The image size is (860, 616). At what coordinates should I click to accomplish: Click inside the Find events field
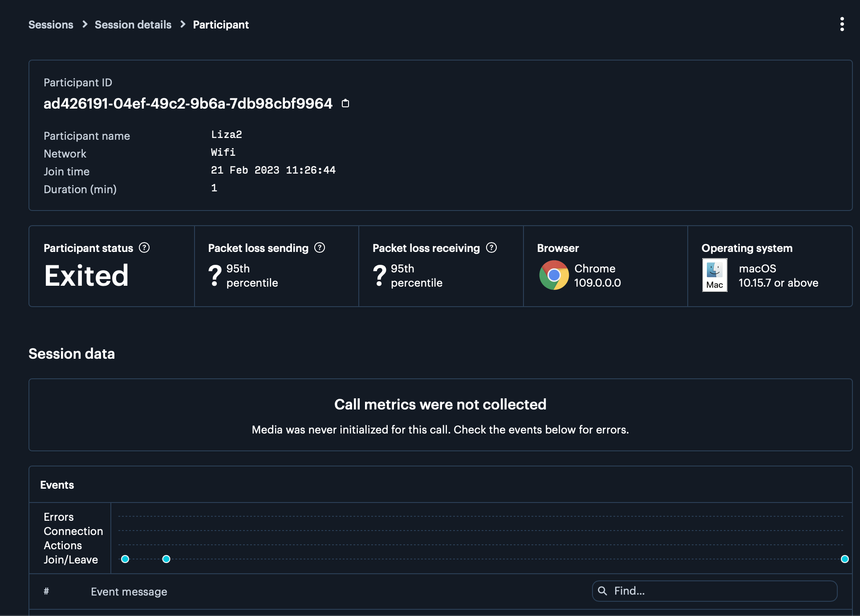[712, 591]
